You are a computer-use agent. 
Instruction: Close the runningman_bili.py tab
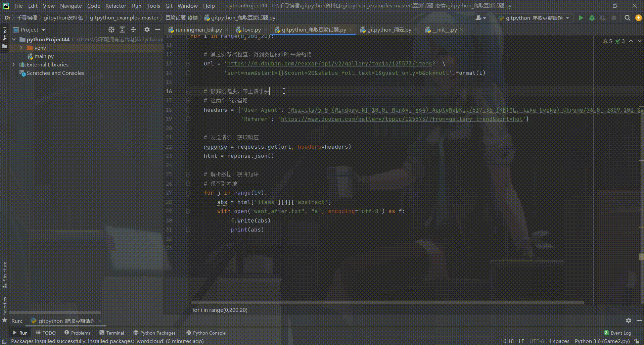click(227, 30)
